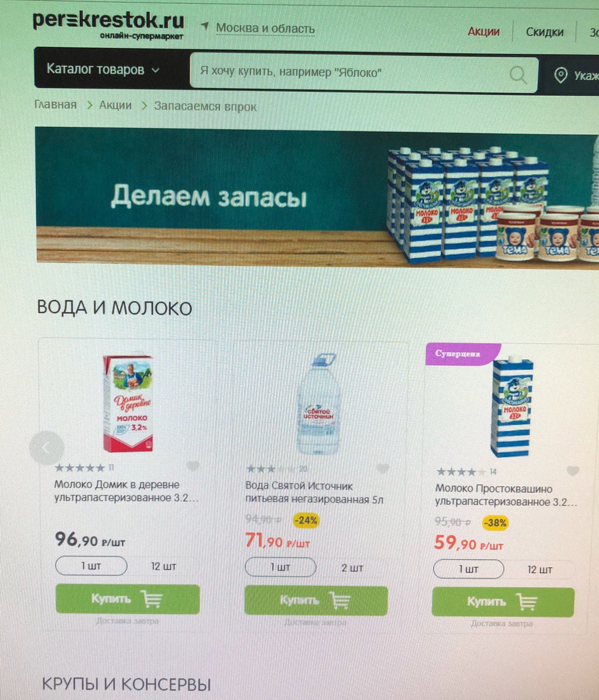The height and width of the screenshot is (700, 599).
Task: Click the search magnifier icon
Action: [x=518, y=74]
